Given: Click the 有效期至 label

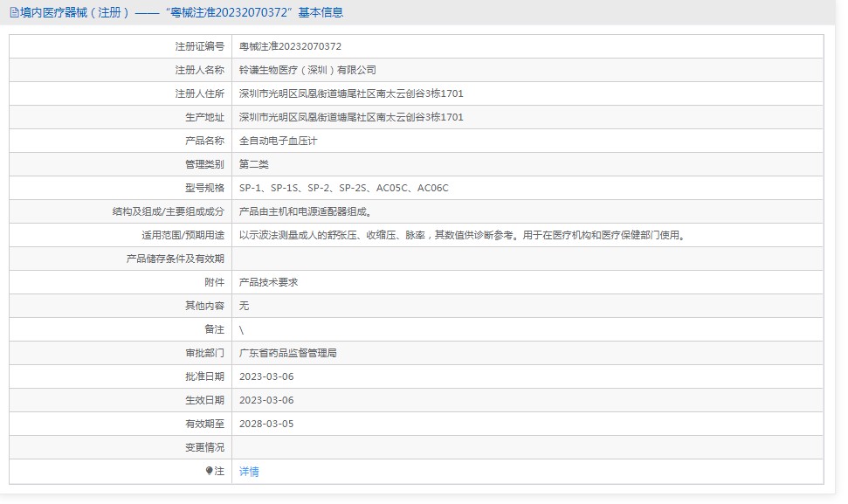Looking at the screenshot, I should coord(204,424).
